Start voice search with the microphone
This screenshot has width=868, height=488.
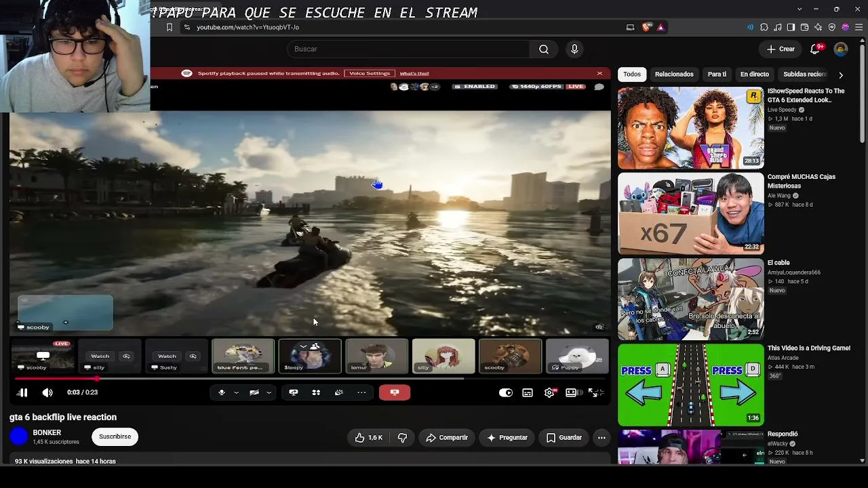tap(574, 49)
